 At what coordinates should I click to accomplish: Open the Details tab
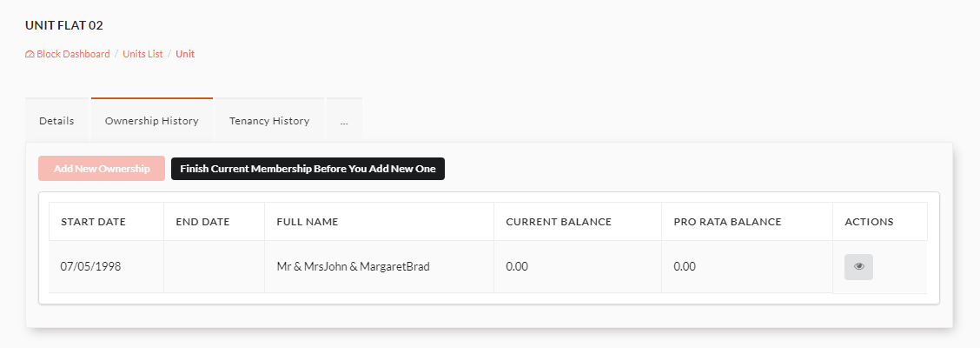(56, 120)
